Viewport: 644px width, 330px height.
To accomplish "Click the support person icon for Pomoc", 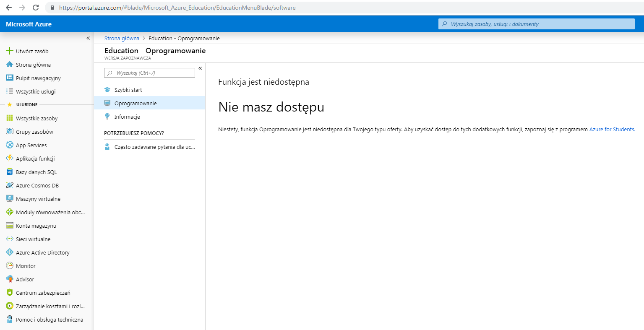I will (x=9, y=320).
